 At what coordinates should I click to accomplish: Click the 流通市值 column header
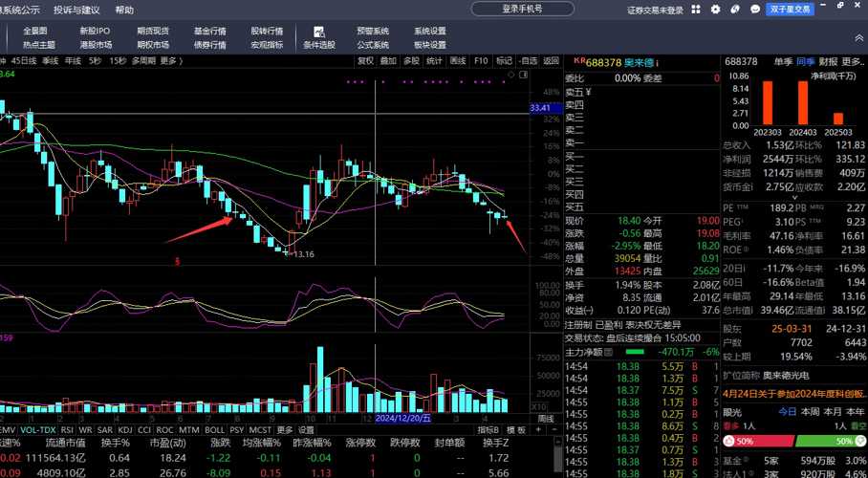pyautogui.click(x=65, y=443)
